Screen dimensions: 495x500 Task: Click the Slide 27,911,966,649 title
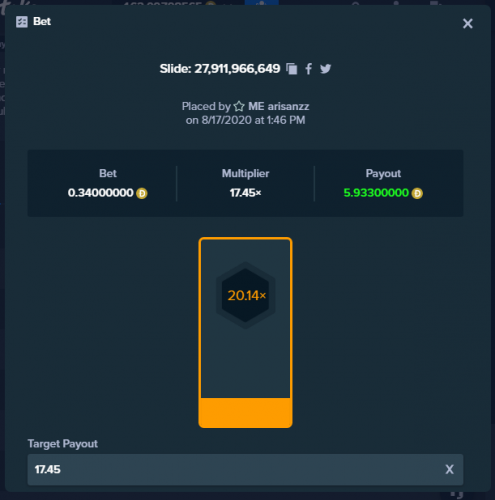click(x=220, y=69)
